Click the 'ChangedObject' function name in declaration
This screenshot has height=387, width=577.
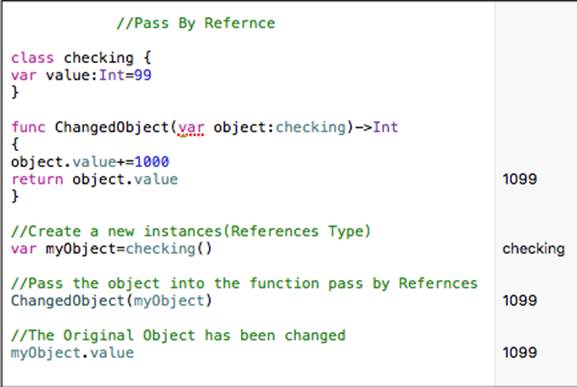(x=112, y=127)
